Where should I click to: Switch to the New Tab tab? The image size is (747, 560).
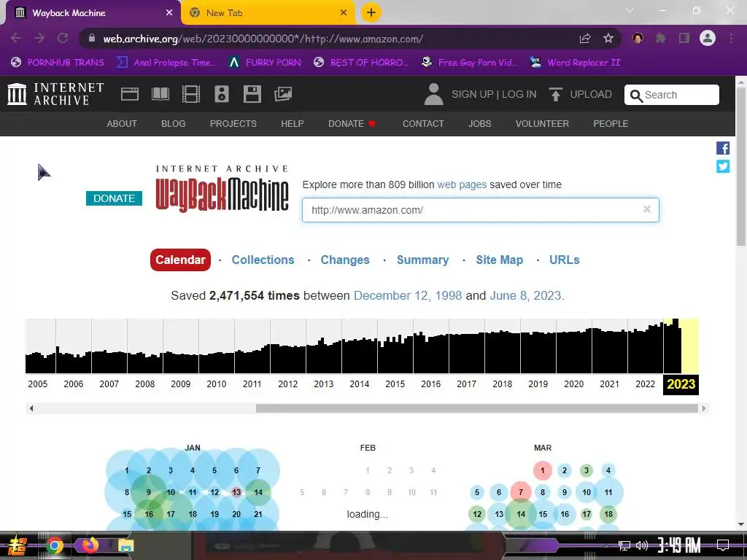click(268, 13)
